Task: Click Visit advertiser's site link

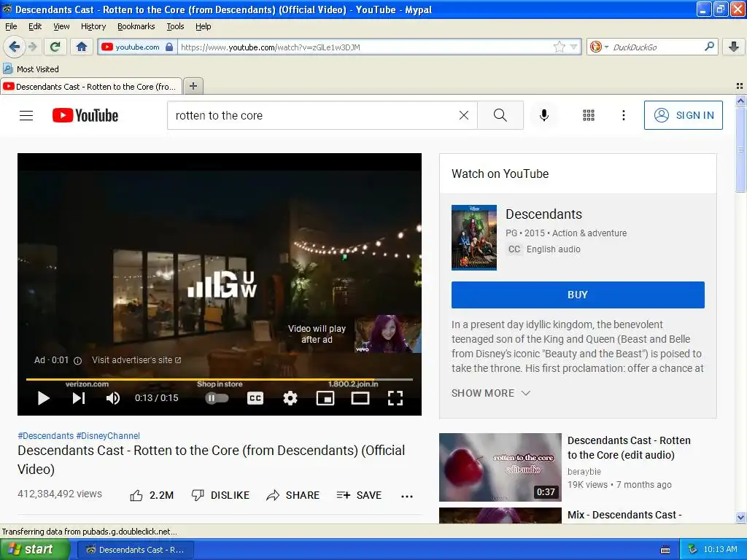Action: click(136, 360)
